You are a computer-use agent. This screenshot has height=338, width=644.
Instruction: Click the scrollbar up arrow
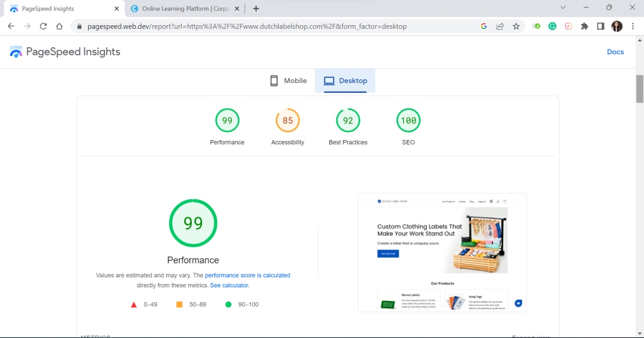pyautogui.click(x=640, y=40)
